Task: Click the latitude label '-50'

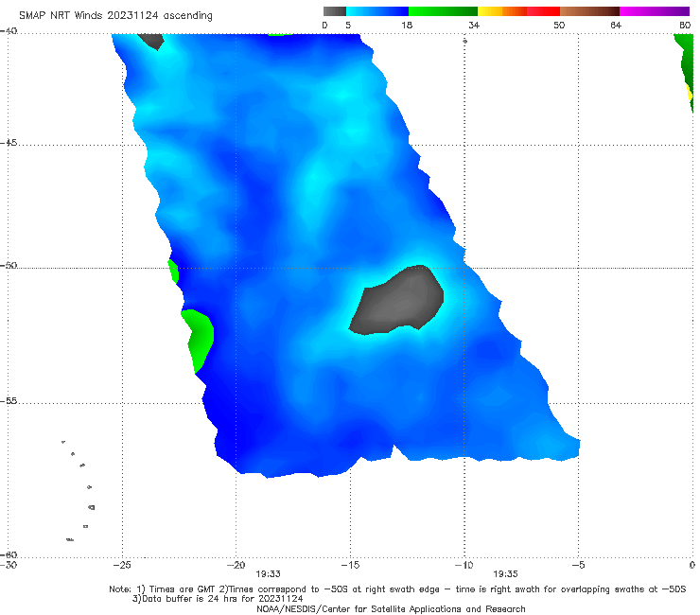Action: [9, 266]
